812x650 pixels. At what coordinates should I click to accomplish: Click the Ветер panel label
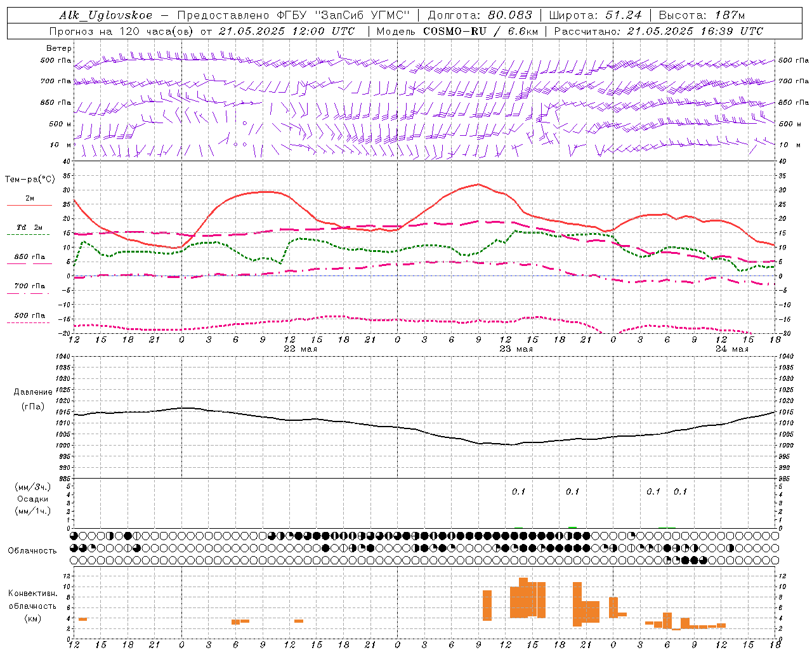[x=59, y=48]
